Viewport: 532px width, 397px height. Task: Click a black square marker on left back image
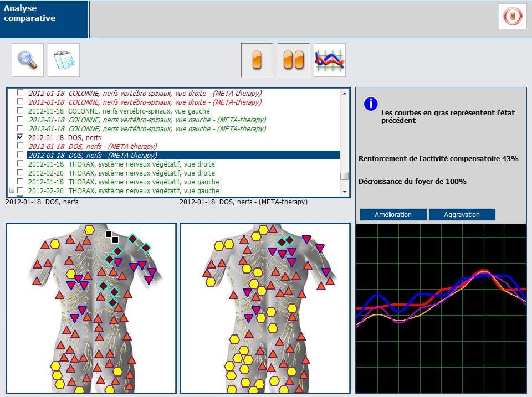[x=109, y=234]
